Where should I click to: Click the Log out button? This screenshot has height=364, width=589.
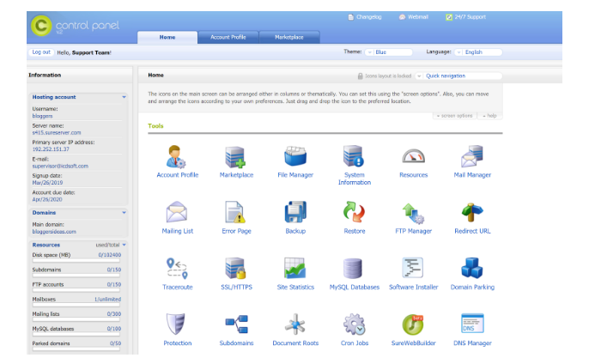(x=41, y=52)
